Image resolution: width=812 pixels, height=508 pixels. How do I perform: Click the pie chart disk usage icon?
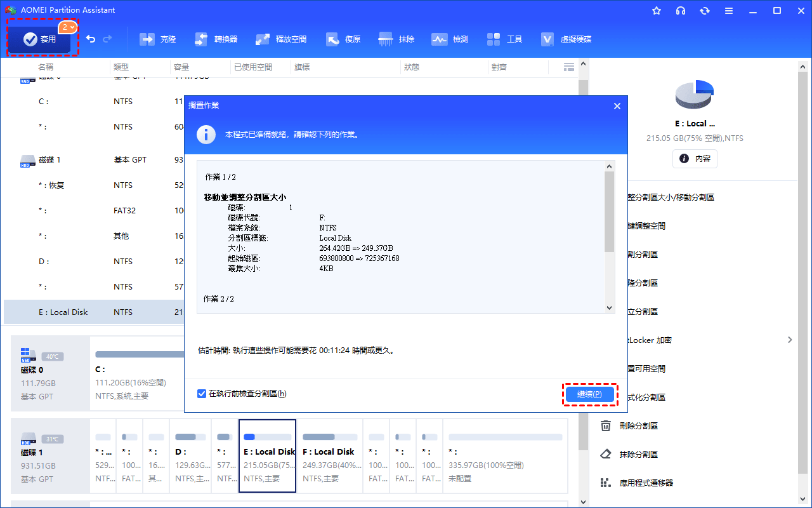695,95
